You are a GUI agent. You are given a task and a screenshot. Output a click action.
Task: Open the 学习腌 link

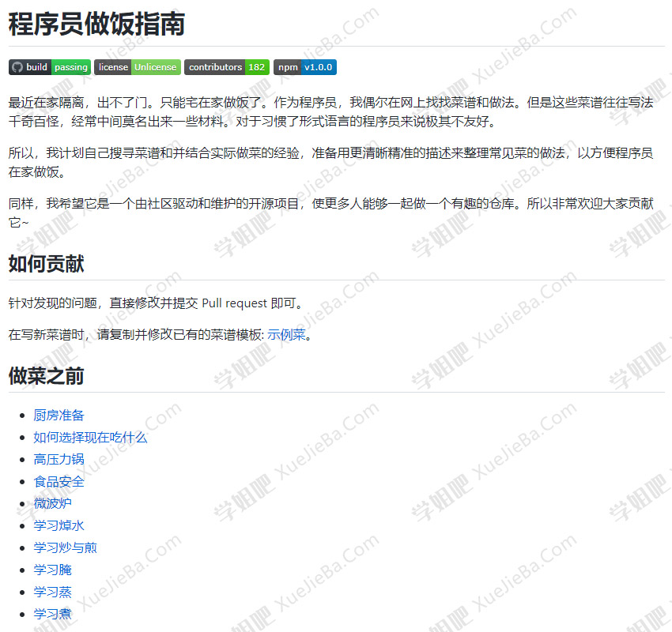pos(52,570)
